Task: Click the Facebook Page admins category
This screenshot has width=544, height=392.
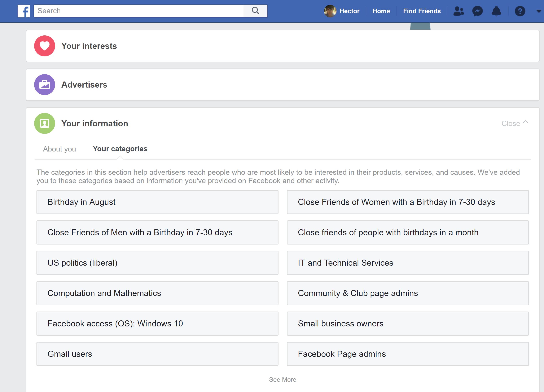Action: pyautogui.click(x=408, y=354)
